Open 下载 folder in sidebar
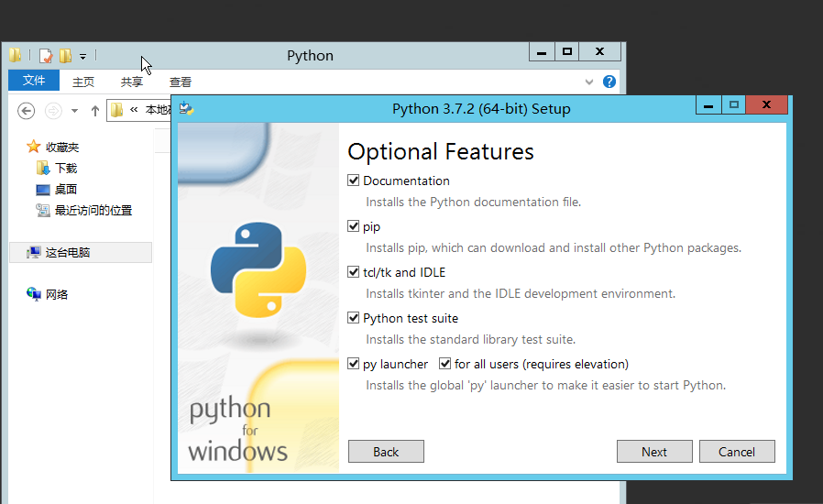The height and width of the screenshot is (504, 823). click(x=66, y=169)
